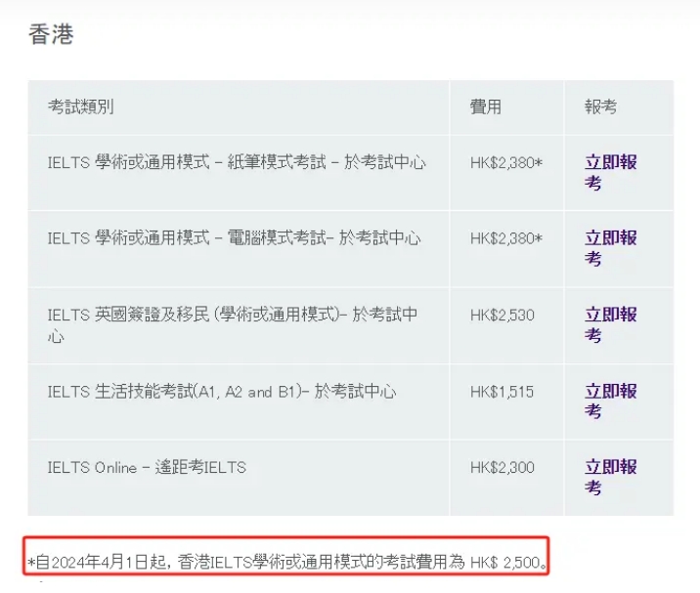Viewport: 700px width, 593px height.
Task: Open 立即報考 link for UK visa IELTS
Action: 610,325
